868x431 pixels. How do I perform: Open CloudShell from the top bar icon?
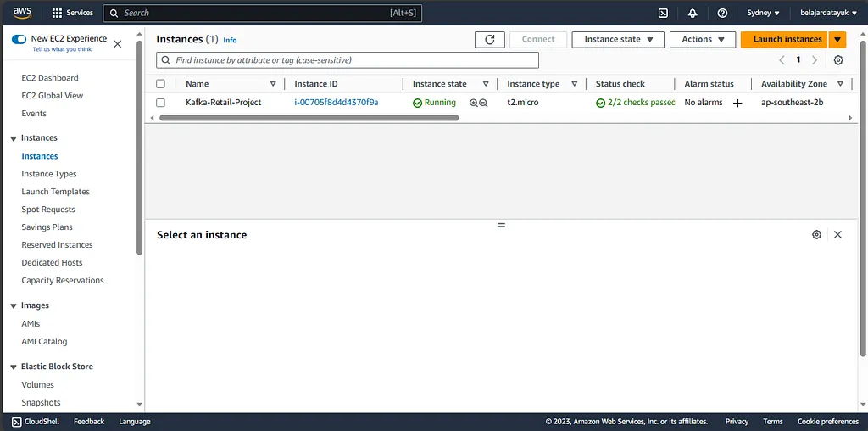pos(663,13)
